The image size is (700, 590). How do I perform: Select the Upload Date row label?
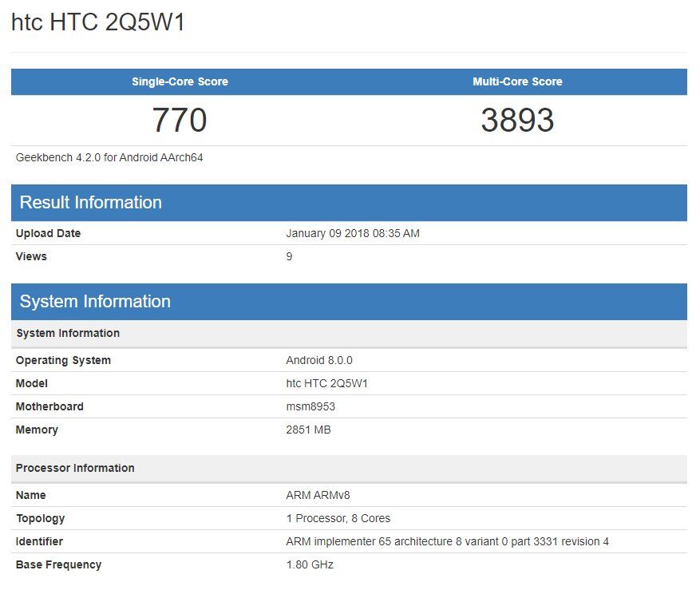pos(48,233)
